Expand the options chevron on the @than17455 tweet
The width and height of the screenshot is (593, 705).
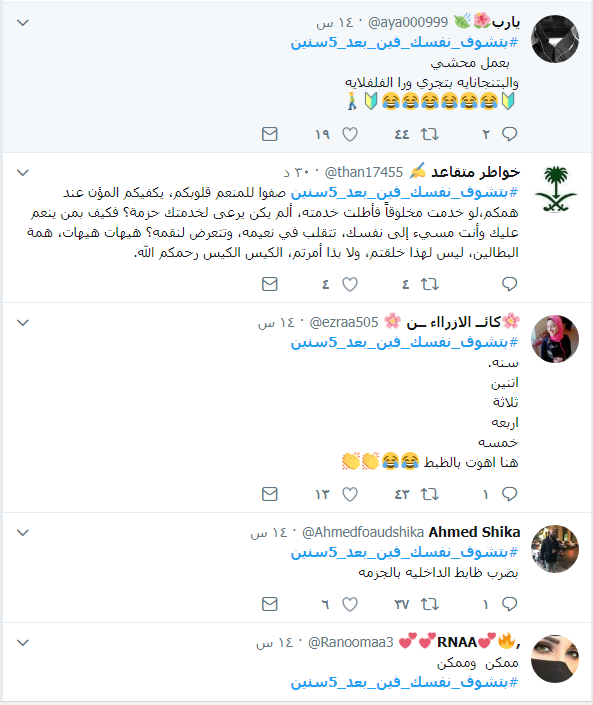pos(22,173)
